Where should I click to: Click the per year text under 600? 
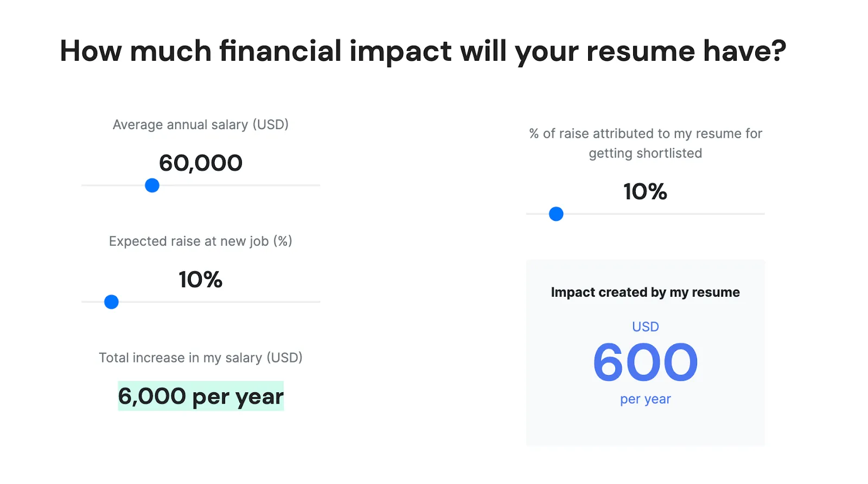coord(646,399)
